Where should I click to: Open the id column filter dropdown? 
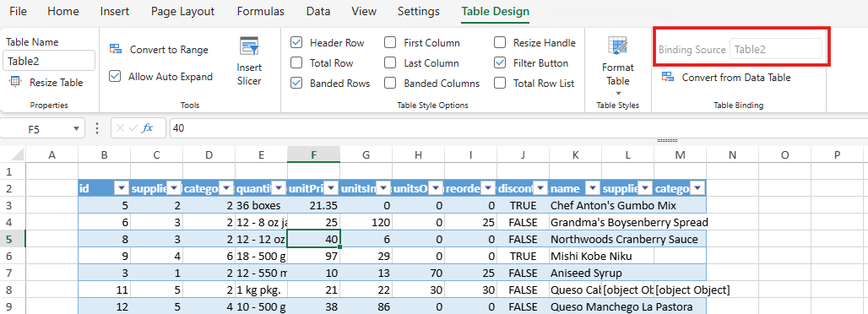pos(122,189)
